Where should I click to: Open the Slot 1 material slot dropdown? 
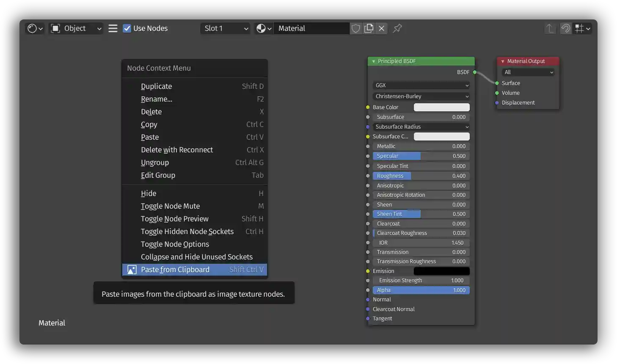click(x=225, y=28)
